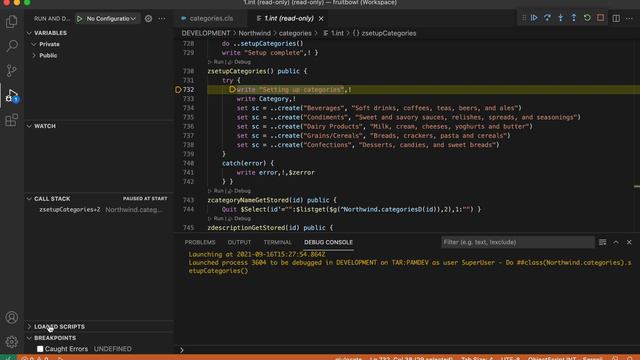Toggle breakpoint marker on line 732
This screenshot has height=360, width=640.
point(178,90)
